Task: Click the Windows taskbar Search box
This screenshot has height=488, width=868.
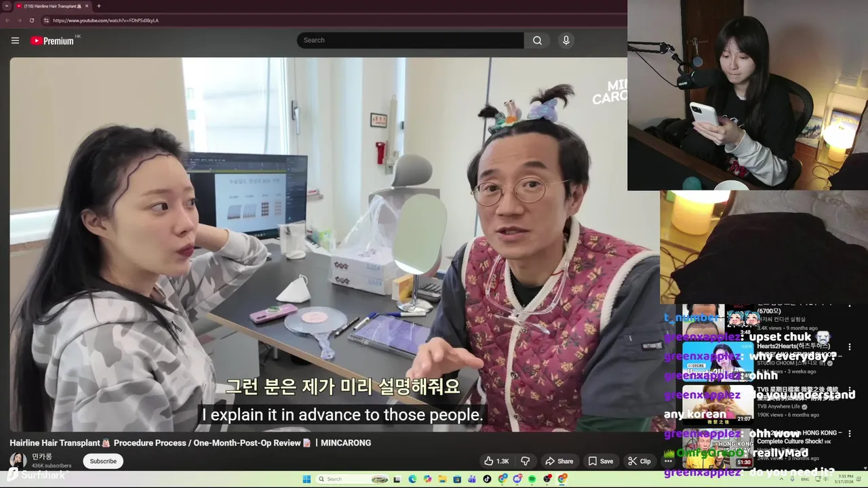Action: [x=353, y=479]
